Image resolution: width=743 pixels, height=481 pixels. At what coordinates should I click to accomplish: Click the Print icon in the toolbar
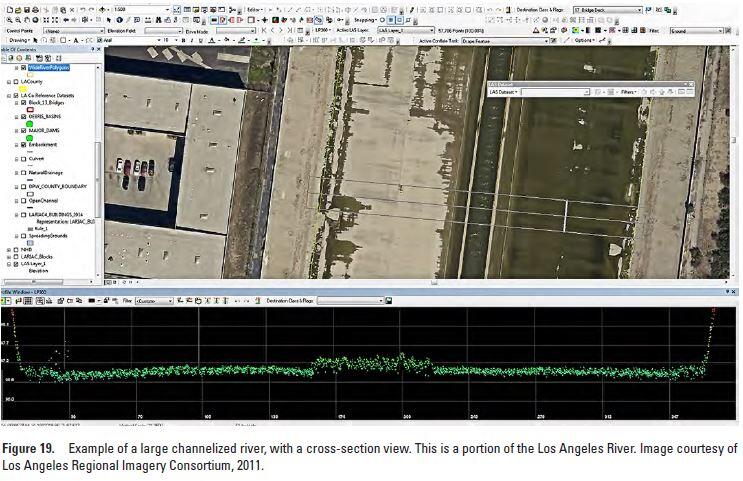pyautogui.click(x=36, y=9)
